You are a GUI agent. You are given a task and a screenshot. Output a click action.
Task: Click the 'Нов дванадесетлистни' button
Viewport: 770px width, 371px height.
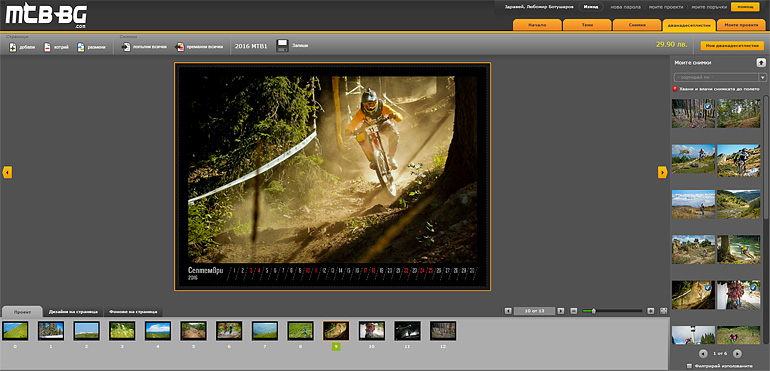732,45
